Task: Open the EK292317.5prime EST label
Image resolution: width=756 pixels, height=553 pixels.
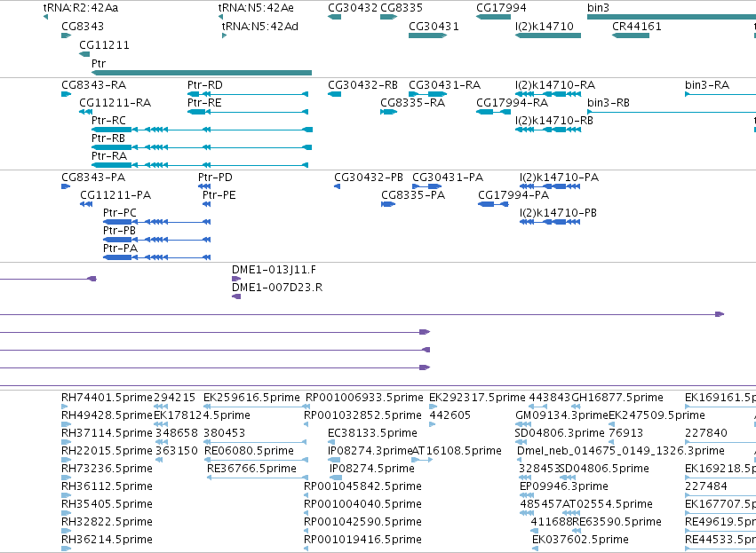Action: tap(477, 398)
